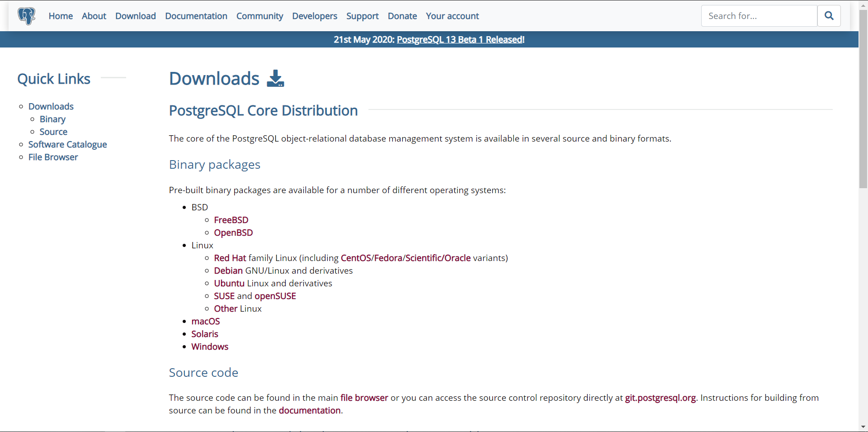This screenshot has height=432, width=868.
Task: Open the Download menu item
Action: (x=135, y=16)
